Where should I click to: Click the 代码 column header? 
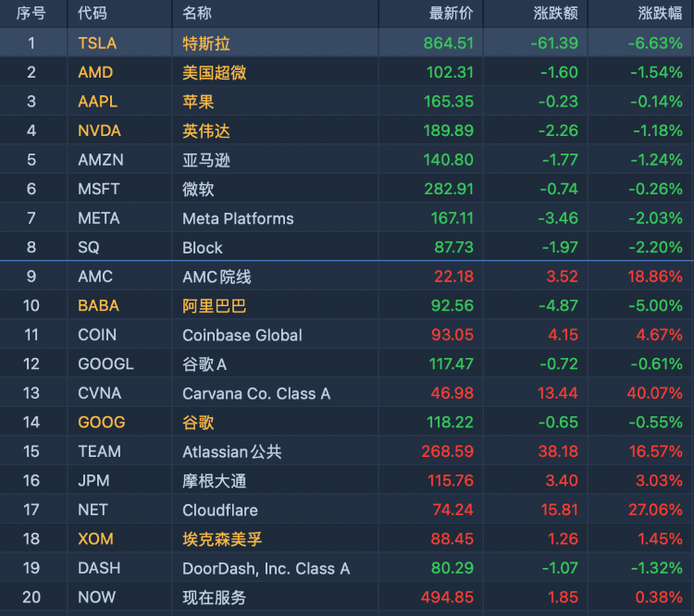tap(93, 13)
